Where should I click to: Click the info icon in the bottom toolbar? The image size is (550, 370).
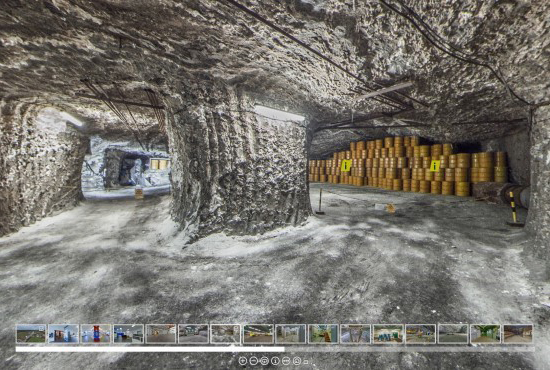pyautogui.click(x=275, y=361)
